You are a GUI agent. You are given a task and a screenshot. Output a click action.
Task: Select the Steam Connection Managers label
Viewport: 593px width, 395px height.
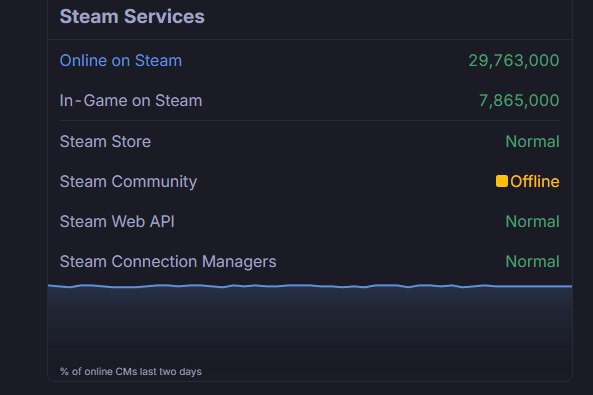[x=168, y=262]
